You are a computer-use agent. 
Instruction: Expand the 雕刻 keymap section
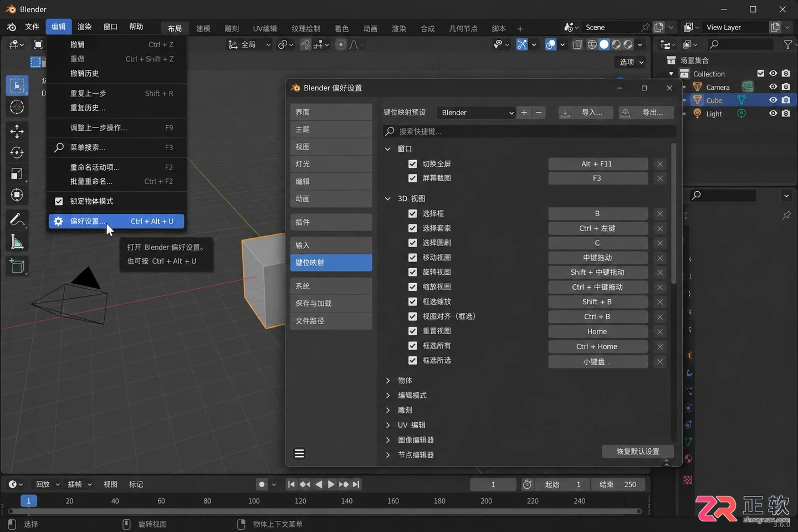[x=388, y=410]
